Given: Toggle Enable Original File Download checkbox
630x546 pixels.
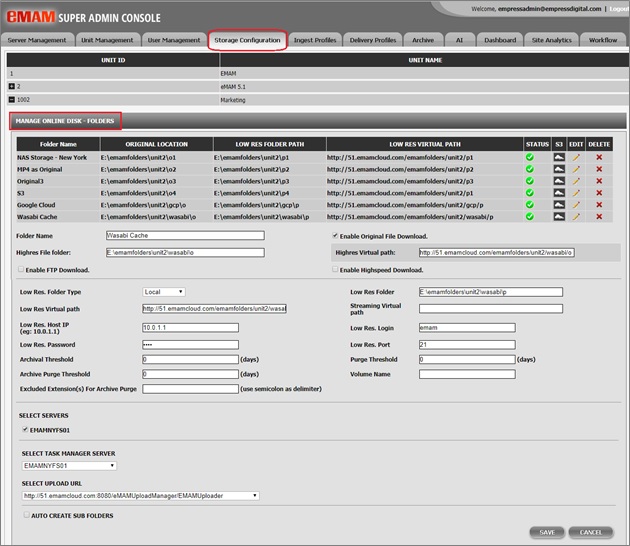Looking at the screenshot, I should (x=335, y=235).
